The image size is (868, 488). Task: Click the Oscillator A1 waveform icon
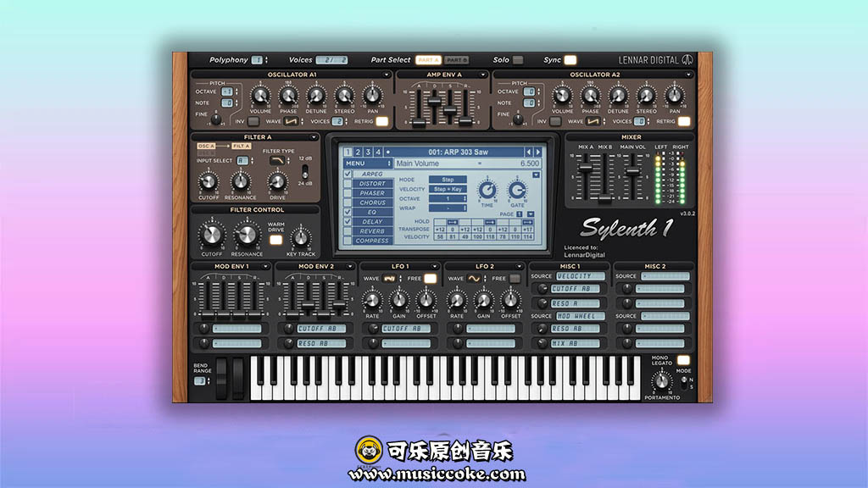(291, 121)
